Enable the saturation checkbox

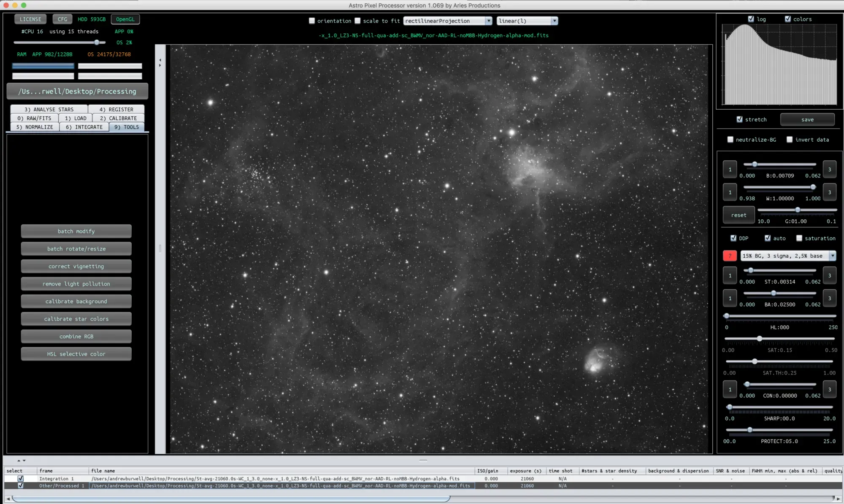click(x=799, y=238)
